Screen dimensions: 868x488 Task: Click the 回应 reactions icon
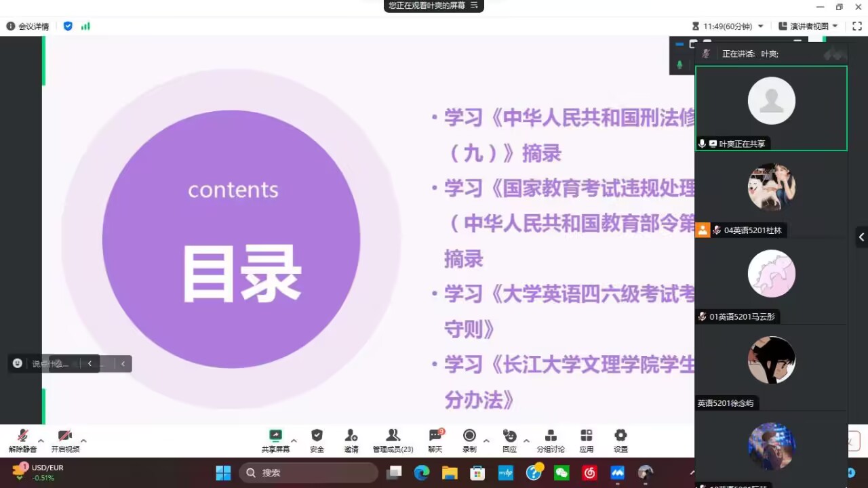509,436
